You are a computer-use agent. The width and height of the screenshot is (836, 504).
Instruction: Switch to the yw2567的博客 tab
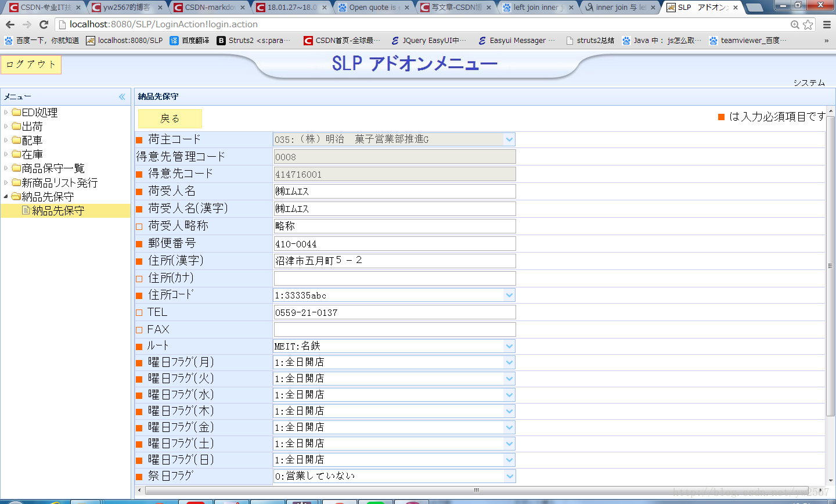coord(126,8)
